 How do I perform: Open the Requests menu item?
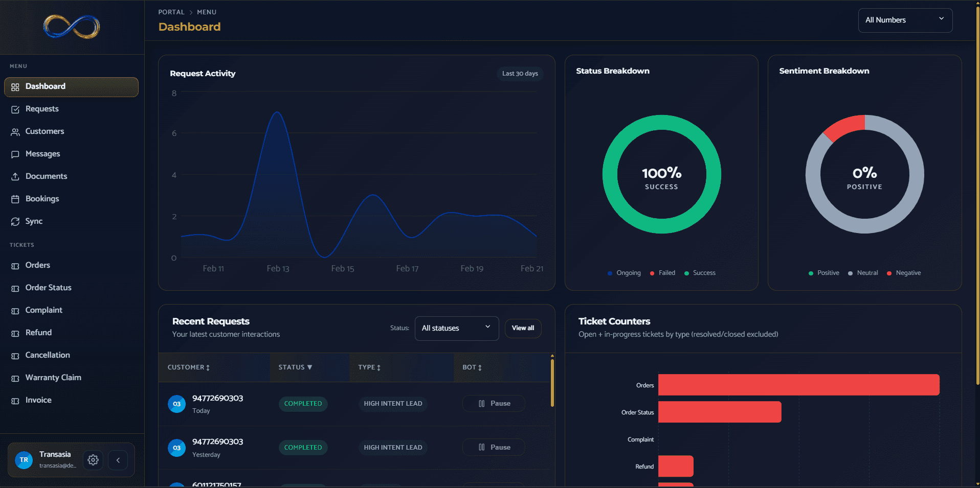(x=41, y=109)
